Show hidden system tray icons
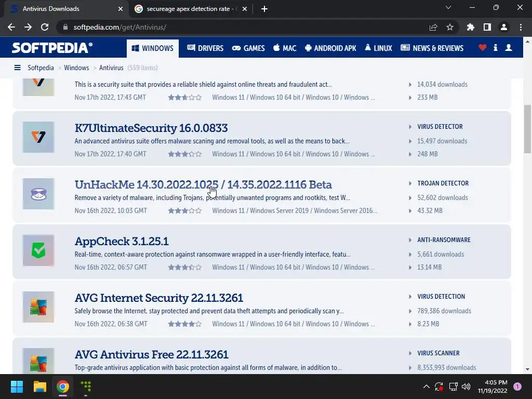 click(x=426, y=387)
